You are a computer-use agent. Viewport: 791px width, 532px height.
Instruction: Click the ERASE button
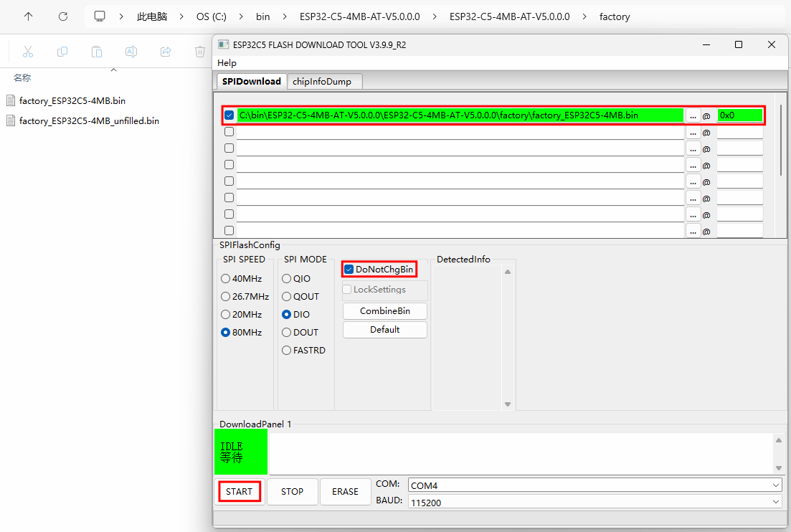tap(345, 492)
